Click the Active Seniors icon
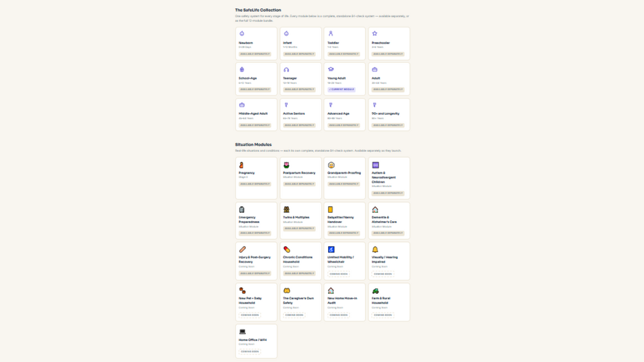Image resolution: width=644 pixels, height=362 pixels. tap(286, 105)
